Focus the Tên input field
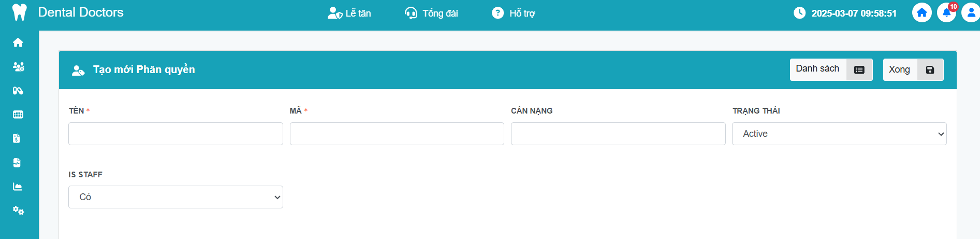 175,134
